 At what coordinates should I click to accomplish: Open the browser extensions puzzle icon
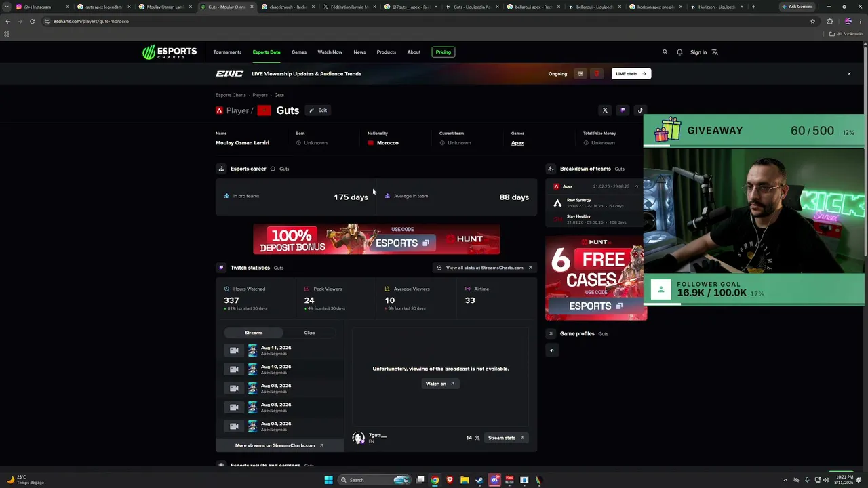point(829,21)
